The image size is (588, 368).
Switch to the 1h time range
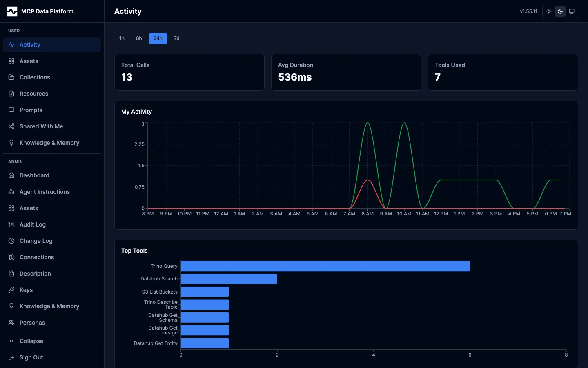click(122, 38)
